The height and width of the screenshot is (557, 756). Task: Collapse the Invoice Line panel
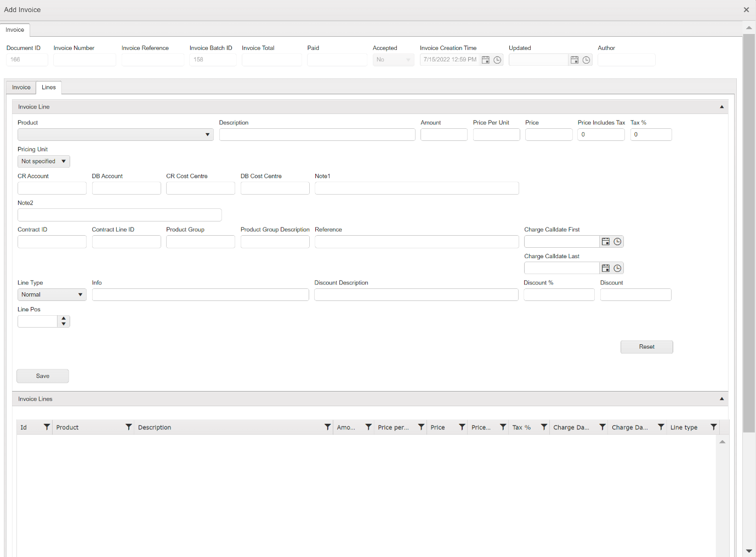click(721, 107)
